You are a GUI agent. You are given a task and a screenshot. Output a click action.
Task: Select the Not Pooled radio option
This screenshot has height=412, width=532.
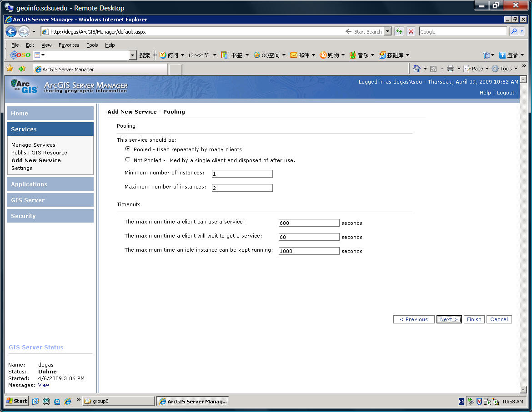[128, 159]
